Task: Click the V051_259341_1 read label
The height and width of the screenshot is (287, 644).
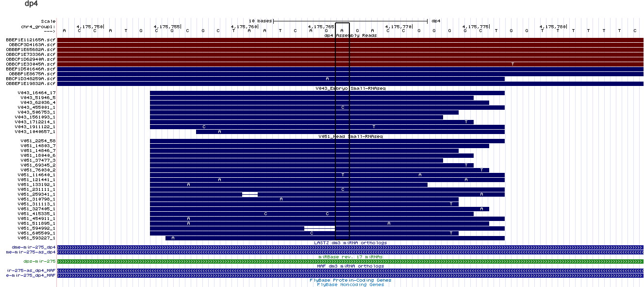Action: coord(36,194)
